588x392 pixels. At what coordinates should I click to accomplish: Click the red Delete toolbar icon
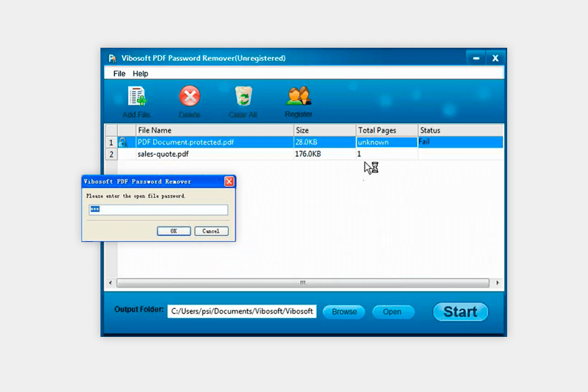[x=190, y=96]
